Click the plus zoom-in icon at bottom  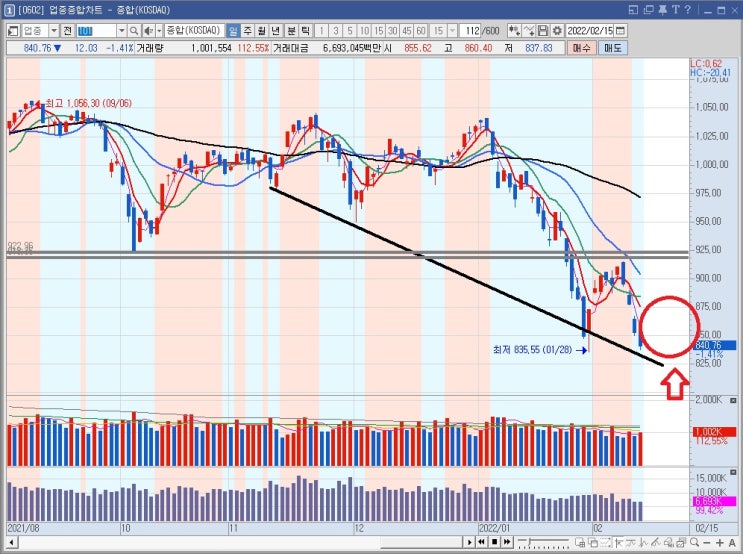click(x=720, y=543)
